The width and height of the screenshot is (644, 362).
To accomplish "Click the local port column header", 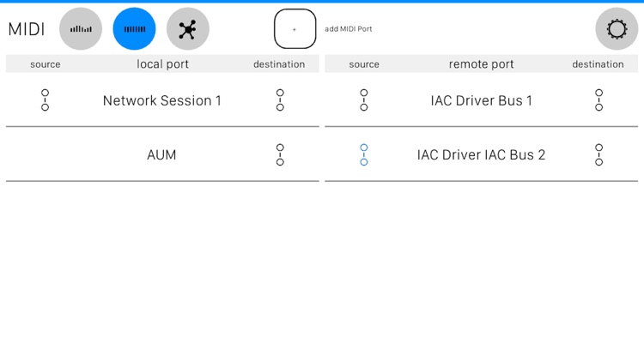I will coord(162,64).
